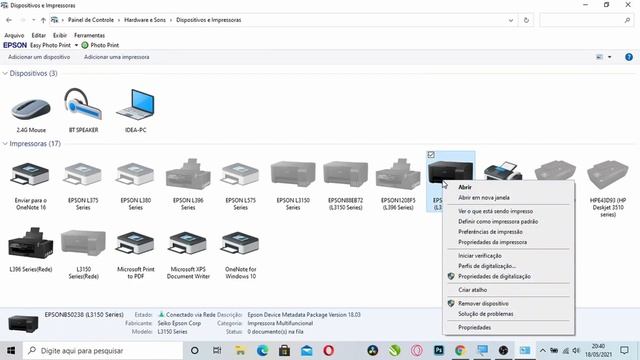Select the L3150 Series(Rede) printer

83,244
